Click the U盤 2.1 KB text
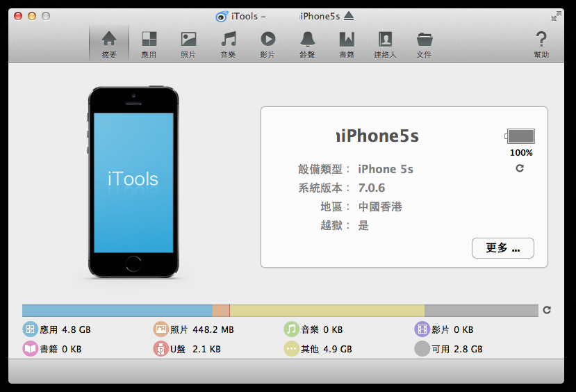The image size is (576, 392). tap(195, 349)
